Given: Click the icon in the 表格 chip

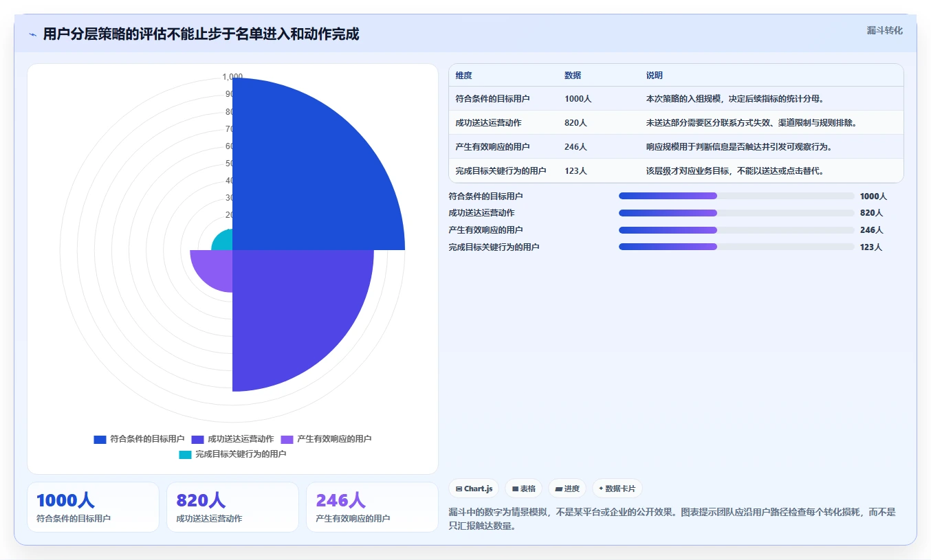Looking at the screenshot, I should click(x=515, y=489).
